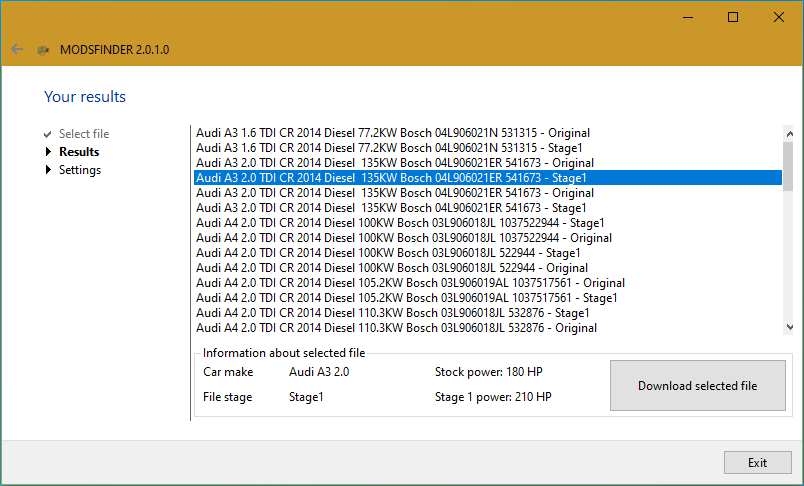This screenshot has width=804, height=486.
Task: Open the Settings step in the sidebar
Action: point(79,170)
